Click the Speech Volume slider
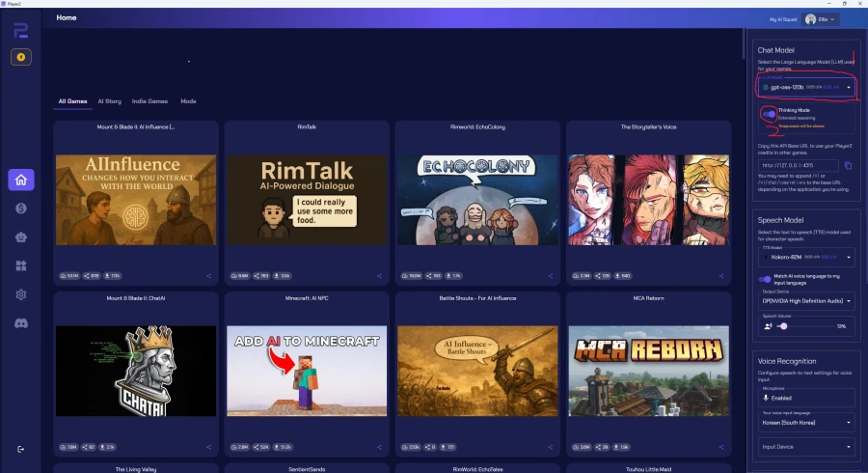 (x=800, y=326)
